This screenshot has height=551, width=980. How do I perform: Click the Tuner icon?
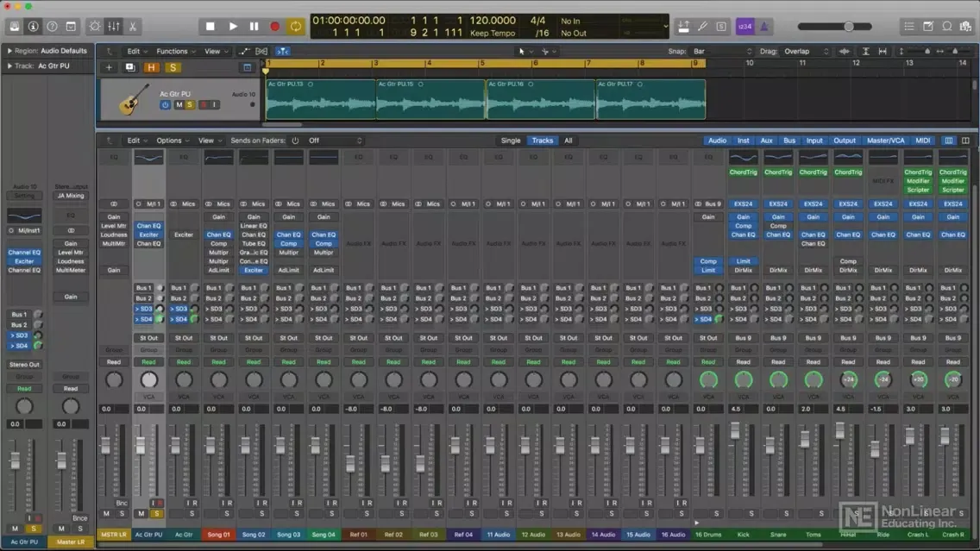(x=702, y=26)
